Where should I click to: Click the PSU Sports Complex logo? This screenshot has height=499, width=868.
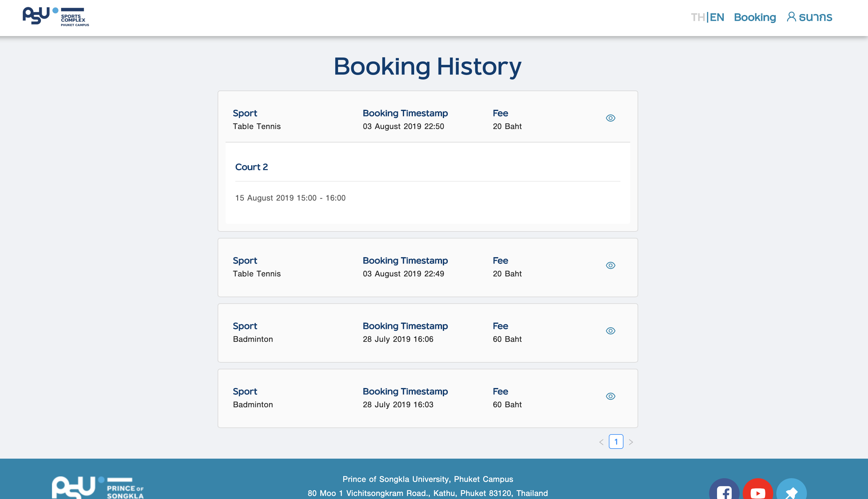56,17
